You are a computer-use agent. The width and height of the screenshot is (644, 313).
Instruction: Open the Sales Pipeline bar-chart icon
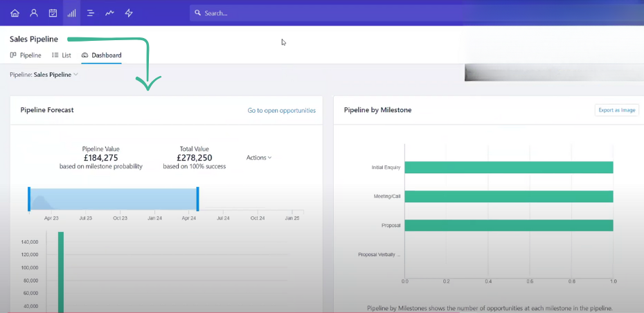click(71, 12)
